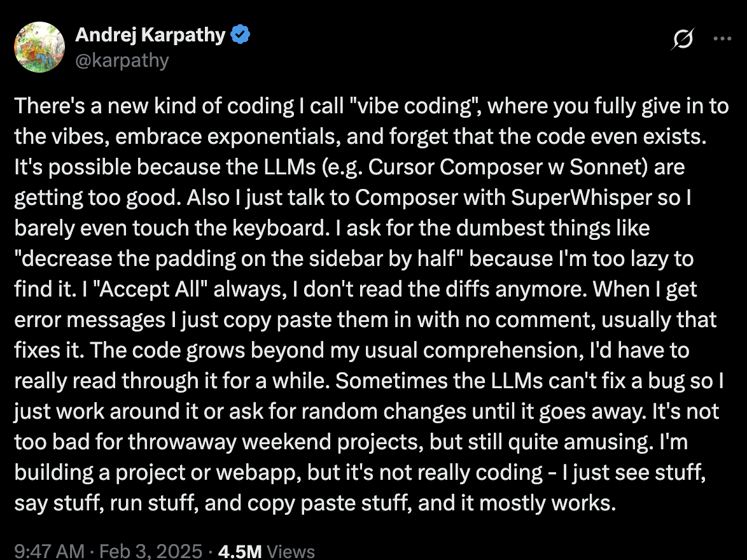Click the Feb 3, 2025 date
This screenshot has width=747, height=560.
[x=151, y=551]
